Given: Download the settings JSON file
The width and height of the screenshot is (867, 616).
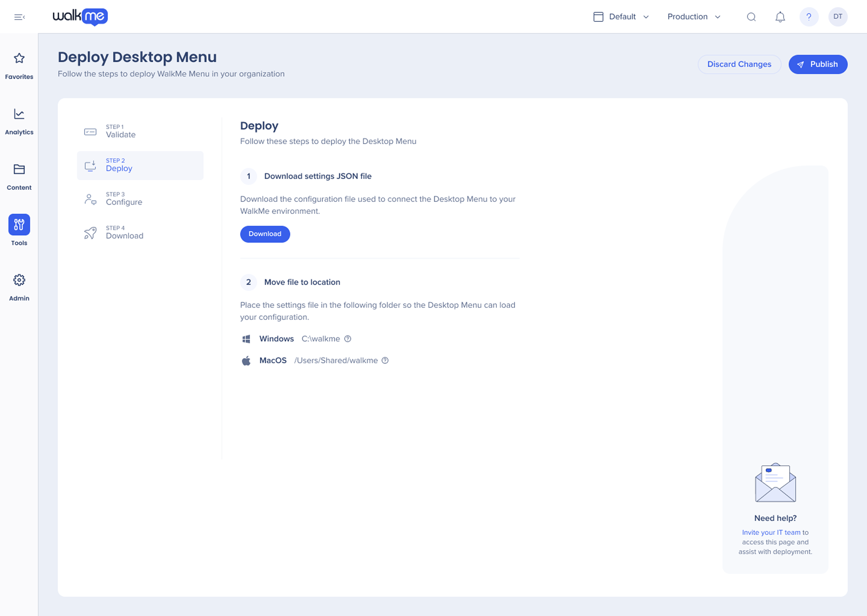Looking at the screenshot, I should pyautogui.click(x=265, y=234).
